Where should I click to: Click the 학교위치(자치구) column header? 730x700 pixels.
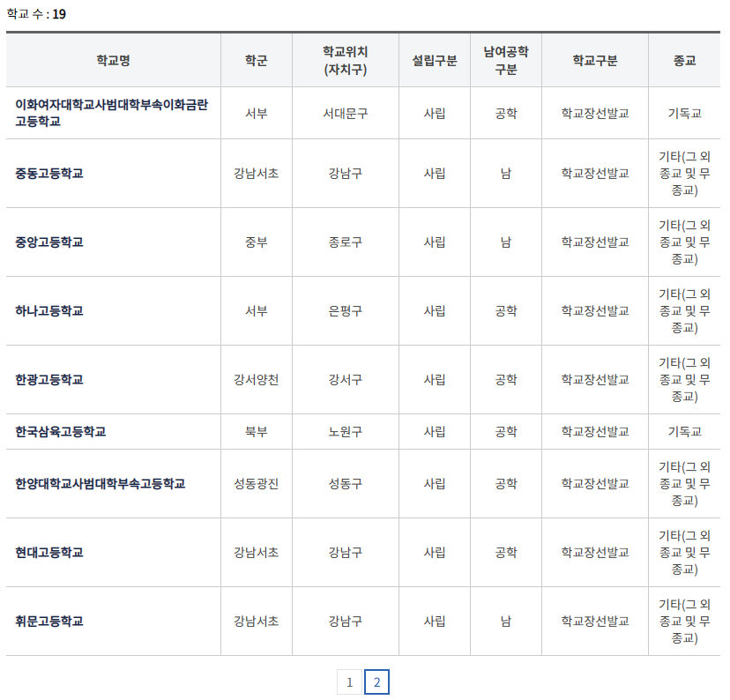click(x=346, y=60)
